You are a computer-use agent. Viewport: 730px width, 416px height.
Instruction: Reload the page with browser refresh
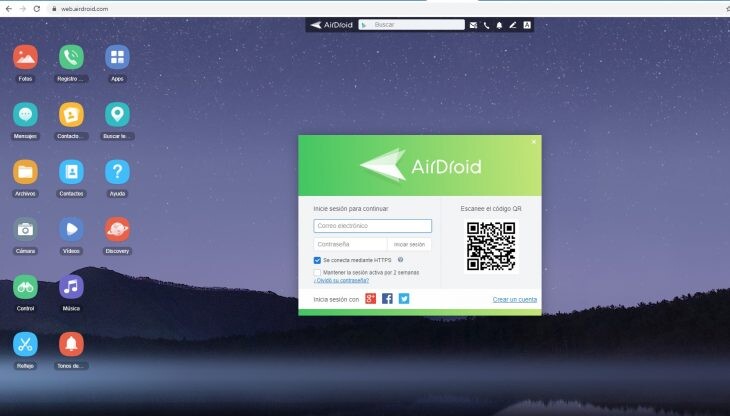pos(36,9)
